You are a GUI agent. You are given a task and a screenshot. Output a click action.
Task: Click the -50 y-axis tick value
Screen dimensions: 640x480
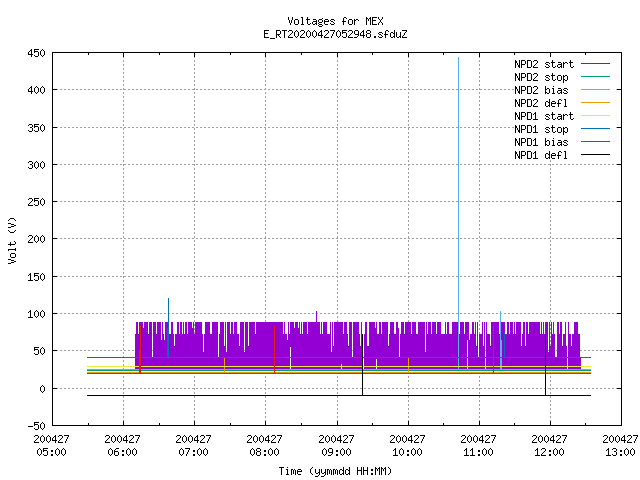36,426
